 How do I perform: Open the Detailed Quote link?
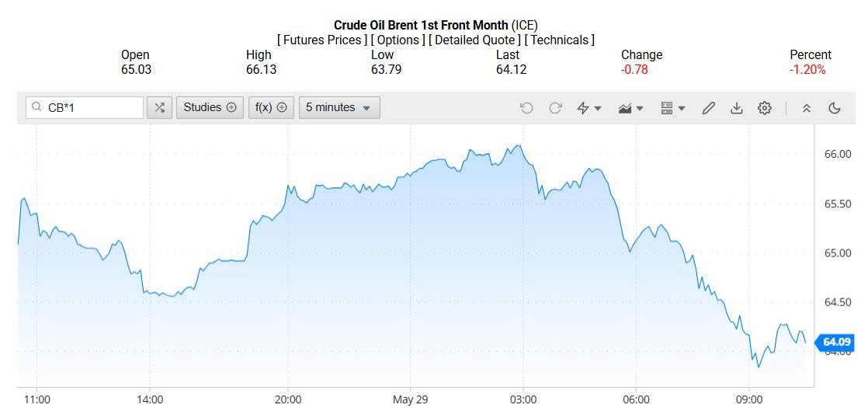pyautogui.click(x=474, y=40)
